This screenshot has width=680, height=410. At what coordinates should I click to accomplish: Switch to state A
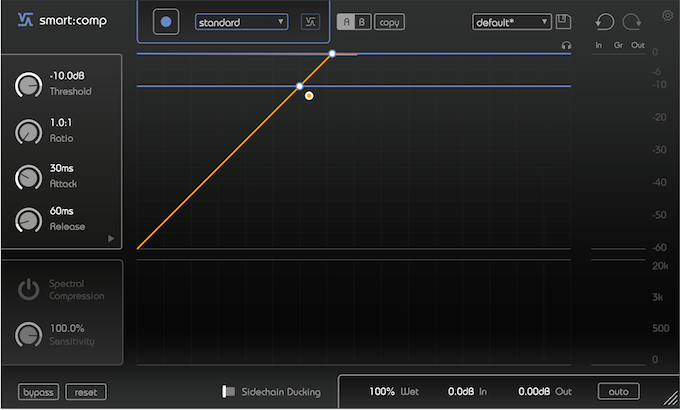pos(346,22)
